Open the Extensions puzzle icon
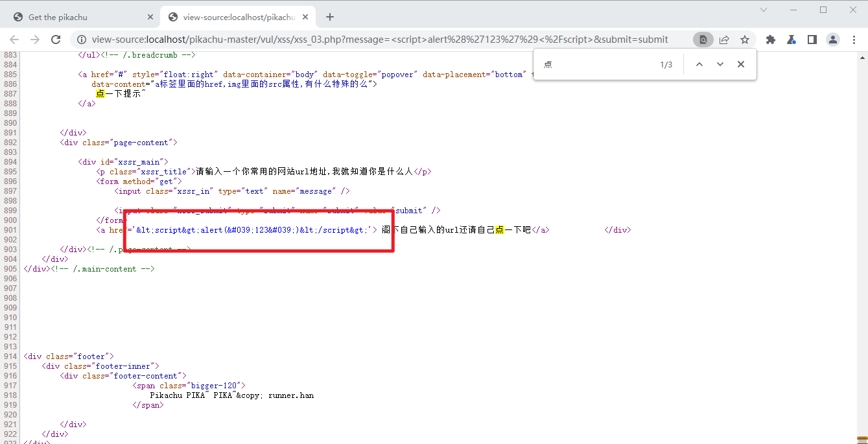 point(771,40)
